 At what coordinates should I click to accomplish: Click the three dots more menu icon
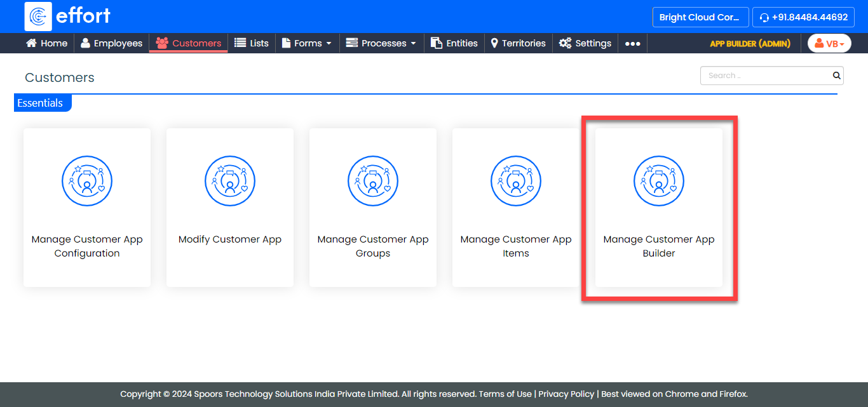[632, 43]
